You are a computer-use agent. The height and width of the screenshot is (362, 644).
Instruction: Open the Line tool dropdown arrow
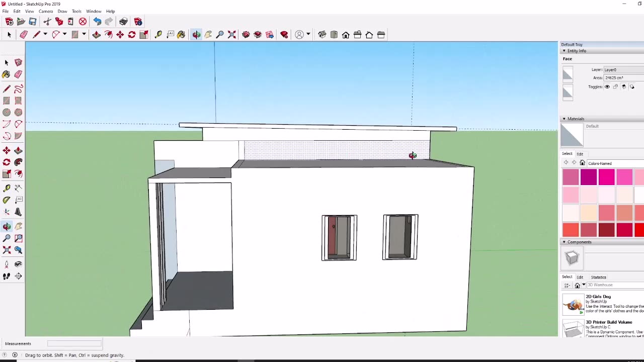click(x=45, y=35)
